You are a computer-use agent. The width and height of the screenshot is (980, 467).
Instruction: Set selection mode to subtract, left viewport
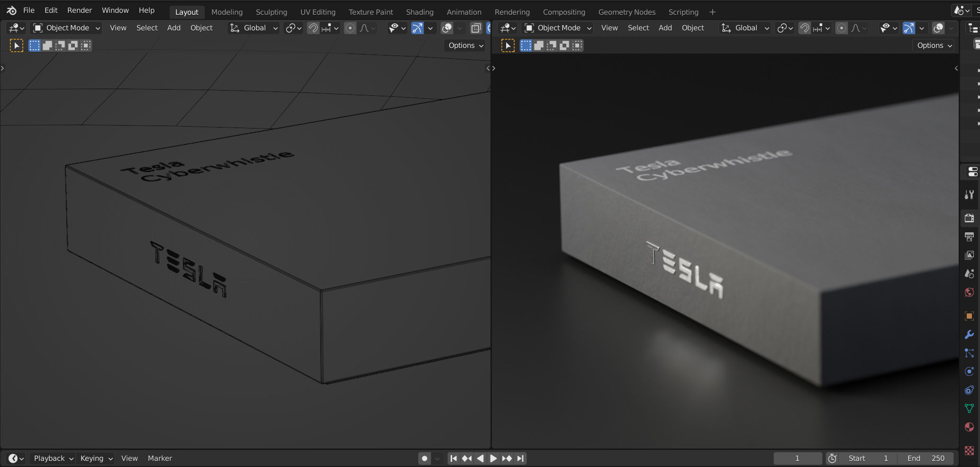click(x=60, y=46)
